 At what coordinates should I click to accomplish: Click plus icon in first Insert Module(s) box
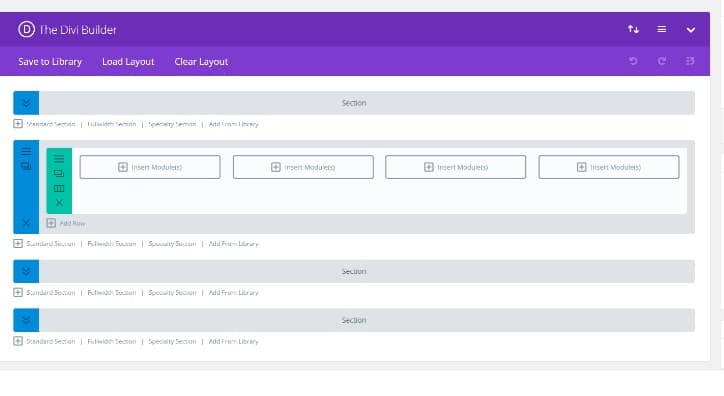point(123,167)
